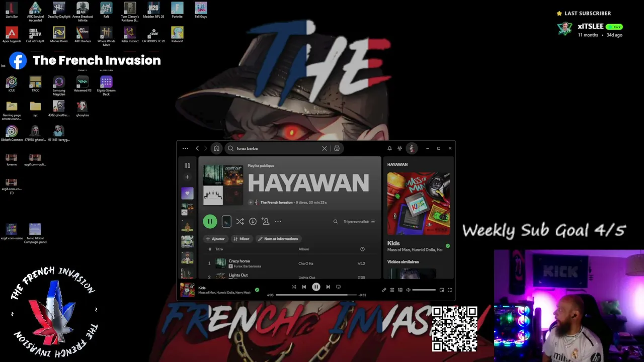Viewport: 644px width, 362px height.
Task: Toggle repeat mode in the player bar
Action: click(338, 287)
